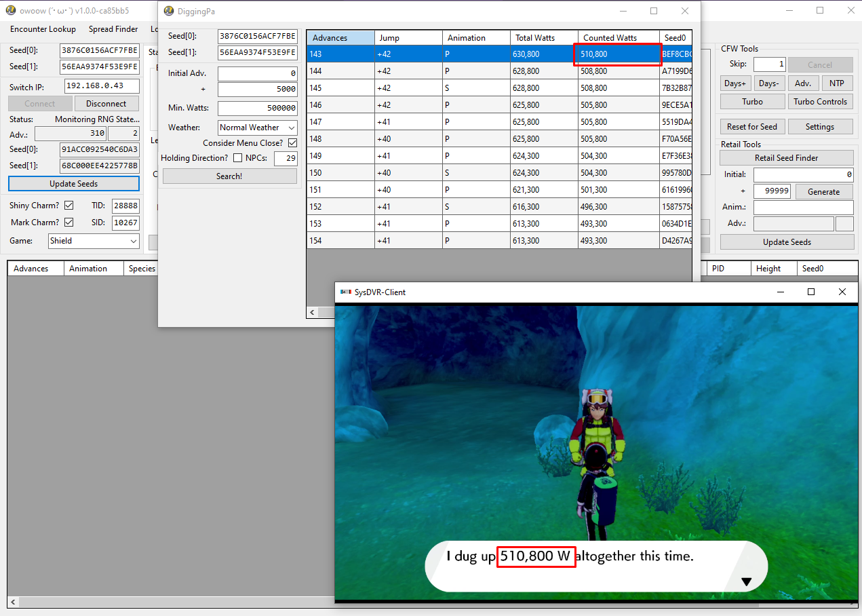Select the row with Advances 154
Screen dimensions: 862x616
tap(499, 241)
